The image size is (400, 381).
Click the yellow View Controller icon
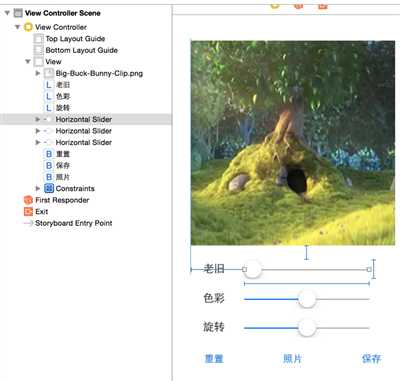[28, 27]
